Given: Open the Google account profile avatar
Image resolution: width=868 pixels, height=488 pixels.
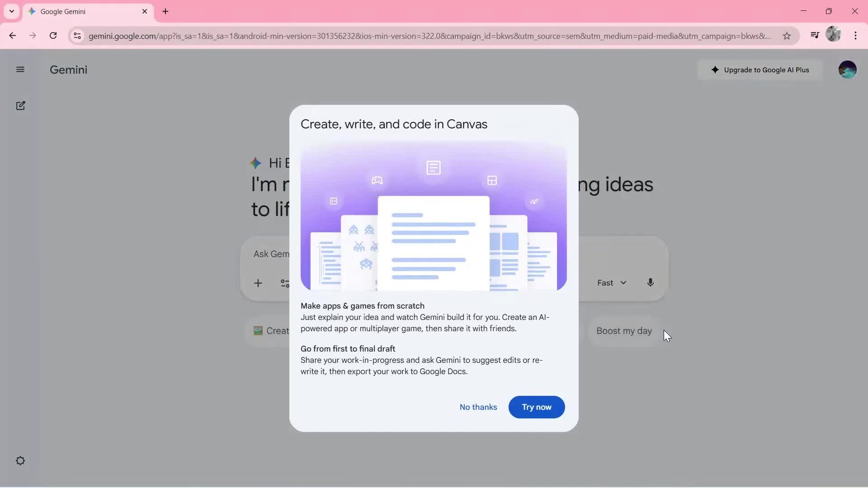Looking at the screenshot, I should point(848,69).
